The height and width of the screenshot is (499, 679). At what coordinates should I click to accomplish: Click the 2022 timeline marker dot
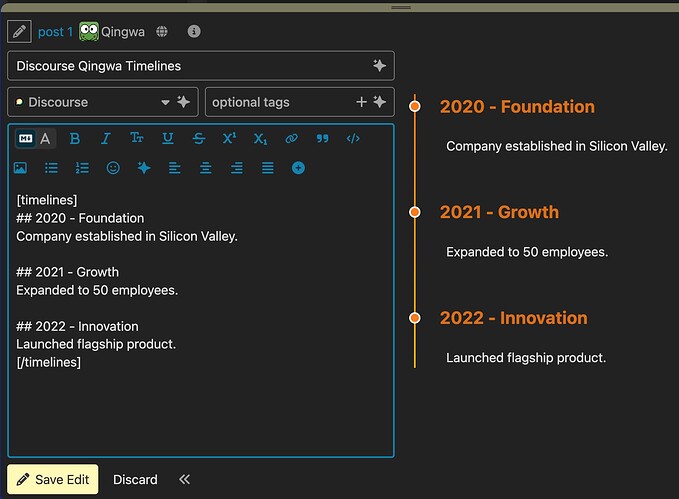click(415, 318)
